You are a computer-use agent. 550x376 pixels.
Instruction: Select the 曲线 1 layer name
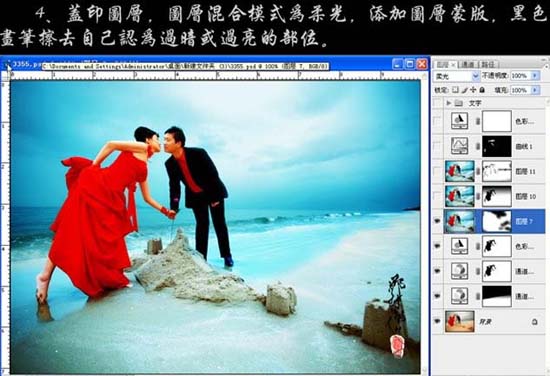click(x=524, y=147)
